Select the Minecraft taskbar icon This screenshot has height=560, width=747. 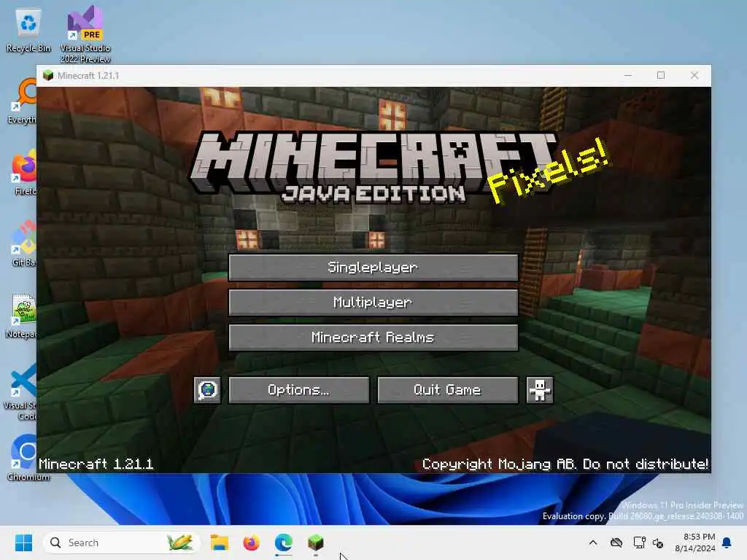click(315, 542)
